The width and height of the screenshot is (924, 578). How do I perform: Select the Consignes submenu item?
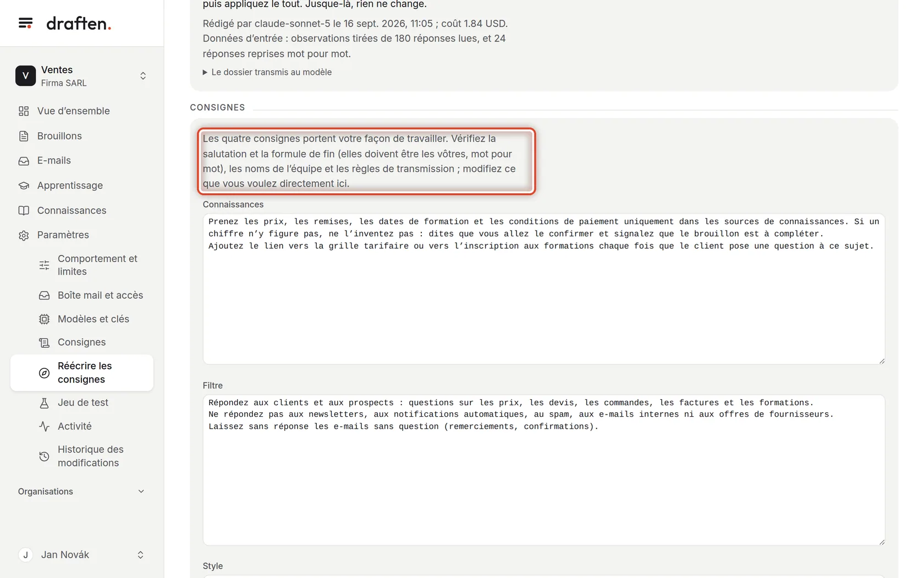(81, 342)
